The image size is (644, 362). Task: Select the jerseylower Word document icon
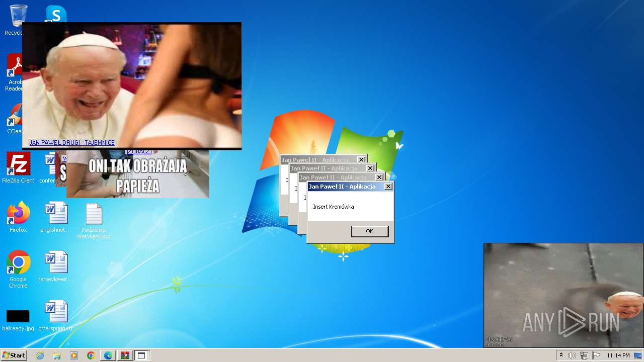tap(56, 266)
